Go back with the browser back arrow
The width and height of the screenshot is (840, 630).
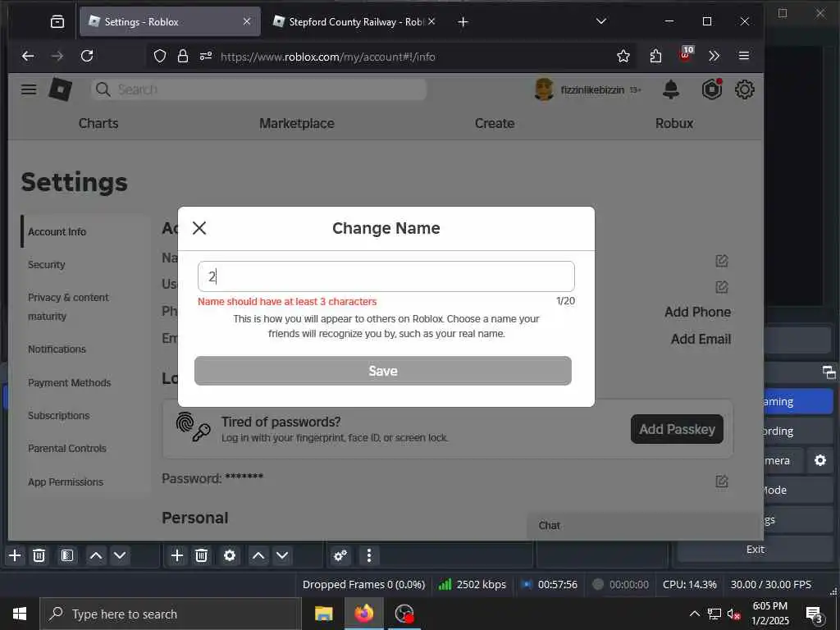point(28,56)
